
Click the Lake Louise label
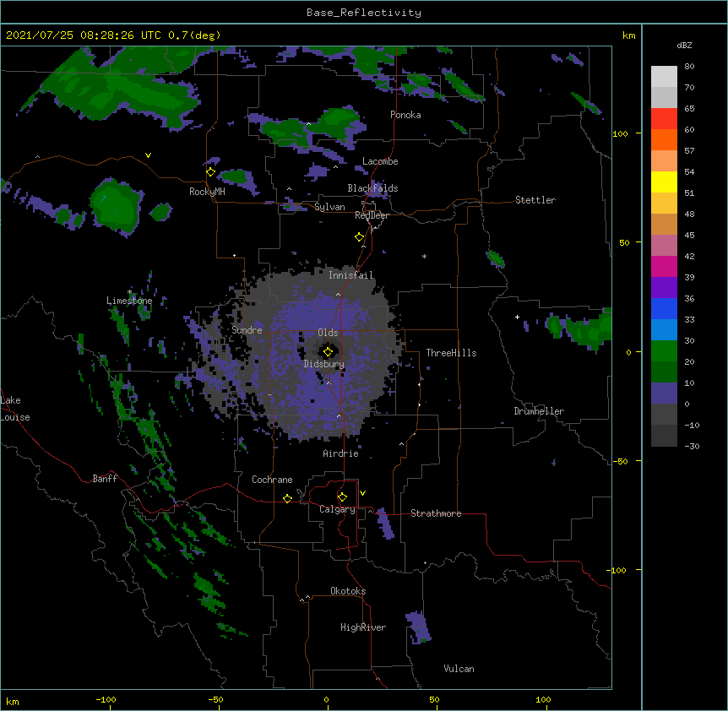click(x=15, y=409)
